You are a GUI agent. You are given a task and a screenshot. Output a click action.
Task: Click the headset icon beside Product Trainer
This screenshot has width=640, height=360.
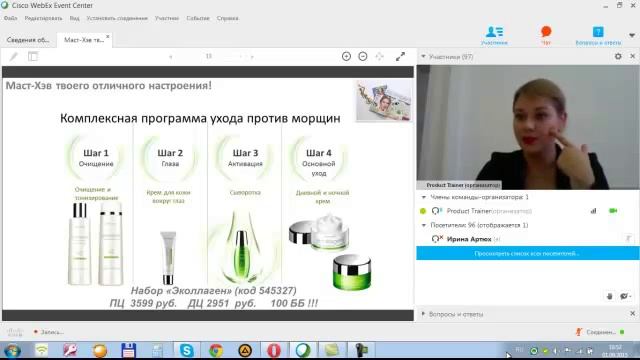coord(436,211)
